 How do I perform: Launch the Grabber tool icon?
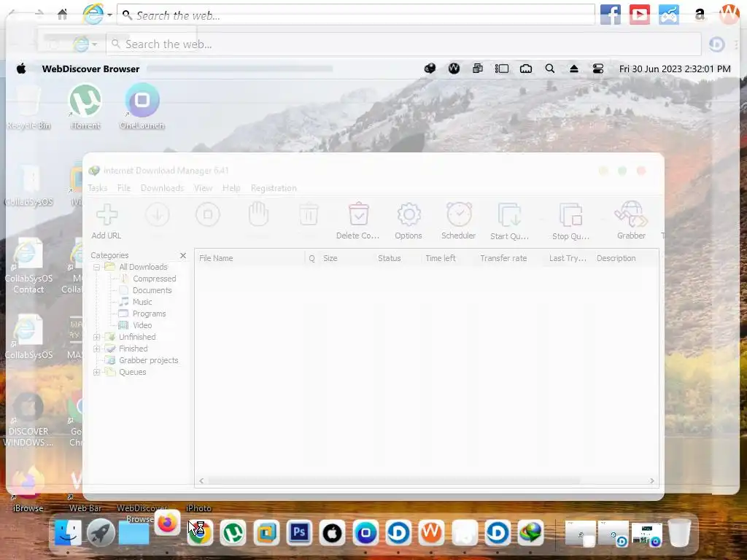[631, 222]
